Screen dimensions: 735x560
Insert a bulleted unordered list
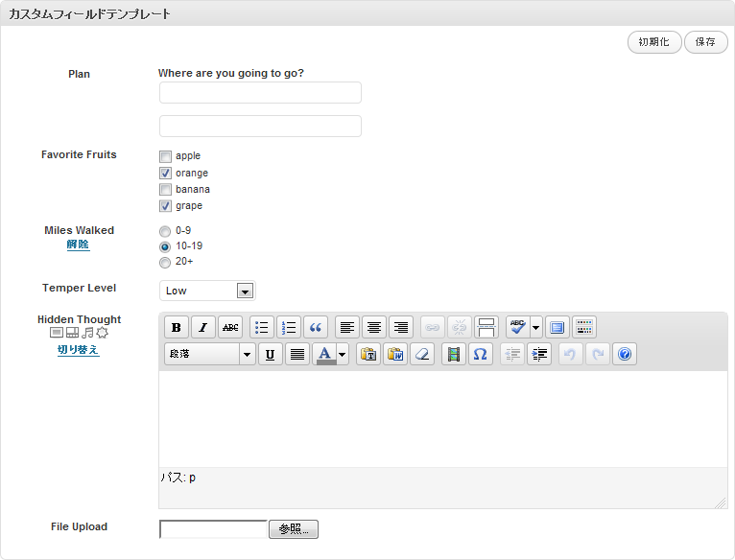pos(262,327)
